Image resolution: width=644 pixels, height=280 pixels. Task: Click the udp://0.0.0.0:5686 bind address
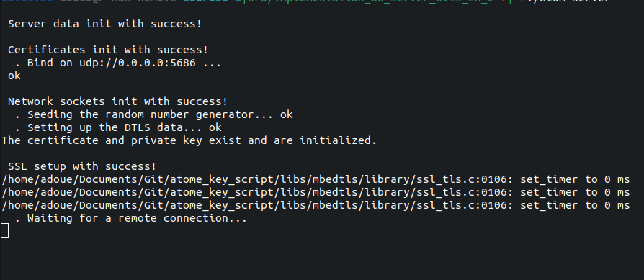pos(137,63)
